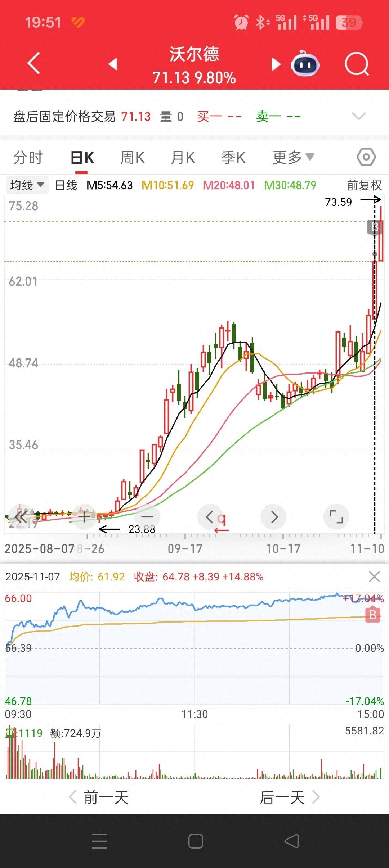Go to 前一天 intraday chart

click(99, 797)
